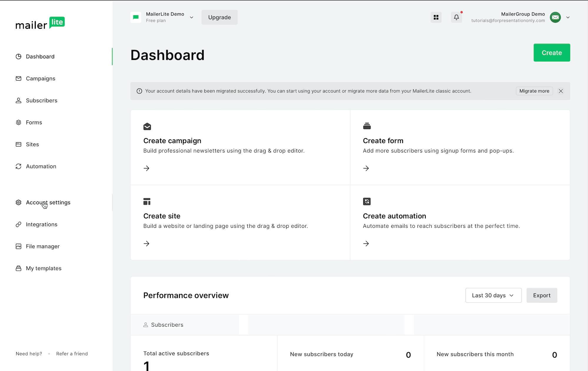Click the green Create button
This screenshot has height=371, width=588.
[x=552, y=53]
